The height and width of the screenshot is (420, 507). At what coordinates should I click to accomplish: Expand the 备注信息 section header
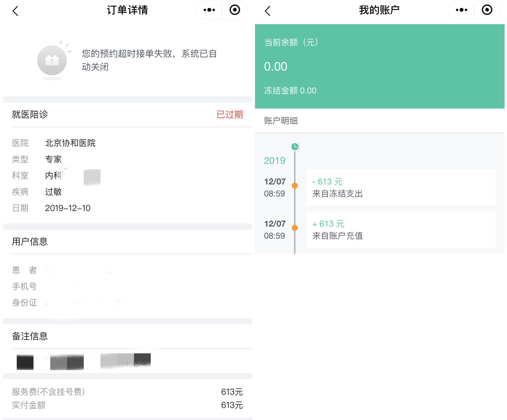(30, 336)
